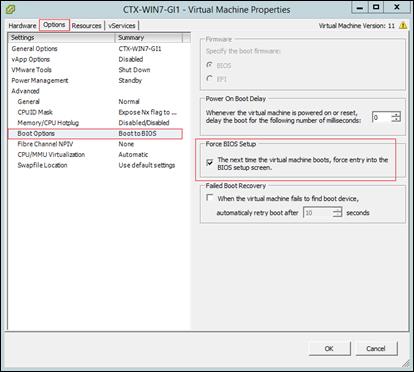Click the 'Expose Nx flag to ...' summary value
Screen dimensions: 414x372
click(x=147, y=112)
